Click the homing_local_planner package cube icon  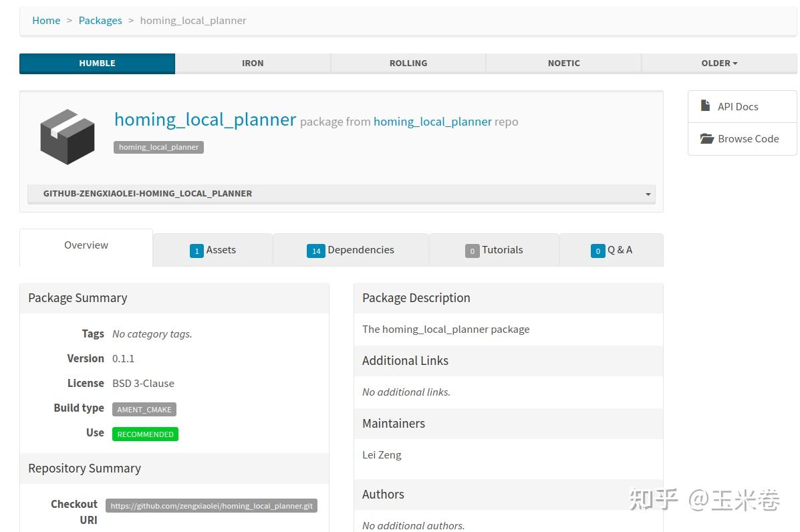[x=68, y=136]
